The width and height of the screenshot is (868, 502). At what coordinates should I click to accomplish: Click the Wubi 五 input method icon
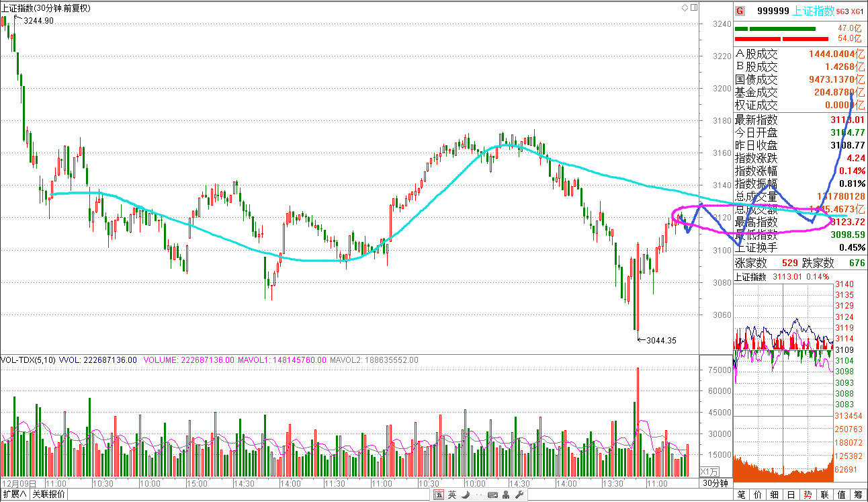point(438,495)
